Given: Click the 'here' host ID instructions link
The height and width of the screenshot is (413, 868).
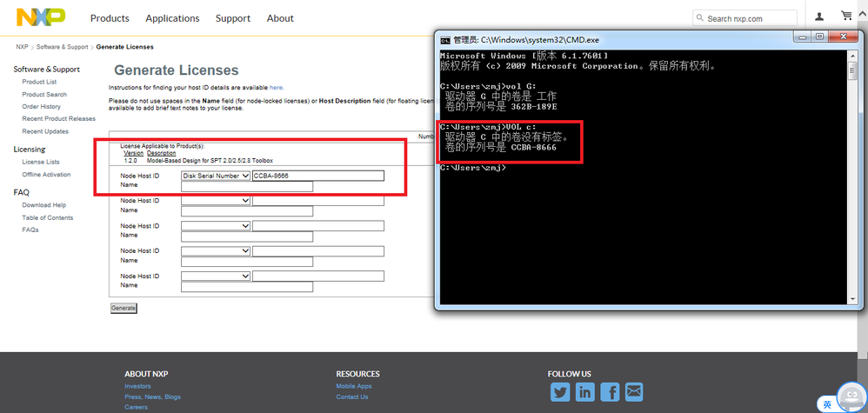Looking at the screenshot, I should 277,88.
